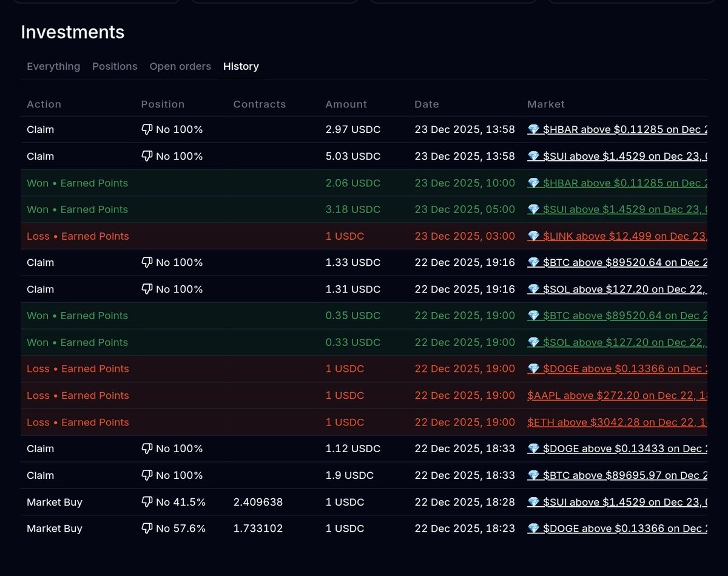Click the 5.03 USDC amount cell

click(353, 156)
